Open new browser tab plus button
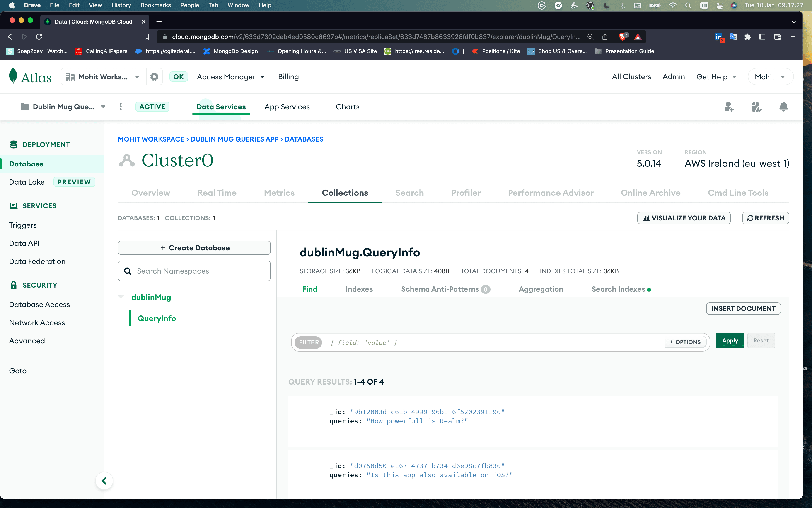The height and width of the screenshot is (508, 812). coord(159,22)
